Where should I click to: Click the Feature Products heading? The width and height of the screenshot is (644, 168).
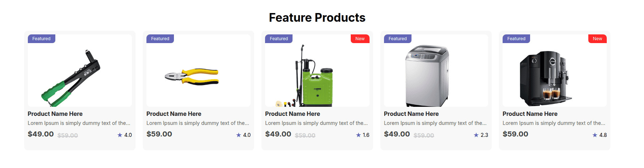[x=317, y=17]
